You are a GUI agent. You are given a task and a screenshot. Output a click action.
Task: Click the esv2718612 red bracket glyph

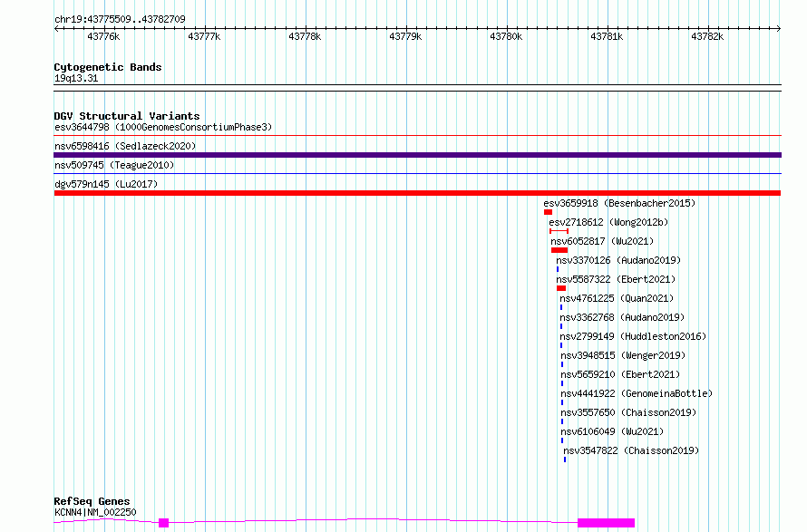coord(559,231)
